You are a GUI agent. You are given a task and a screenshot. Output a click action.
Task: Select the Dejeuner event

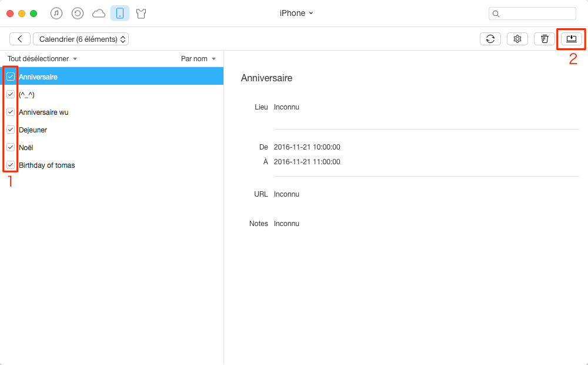click(x=112, y=130)
